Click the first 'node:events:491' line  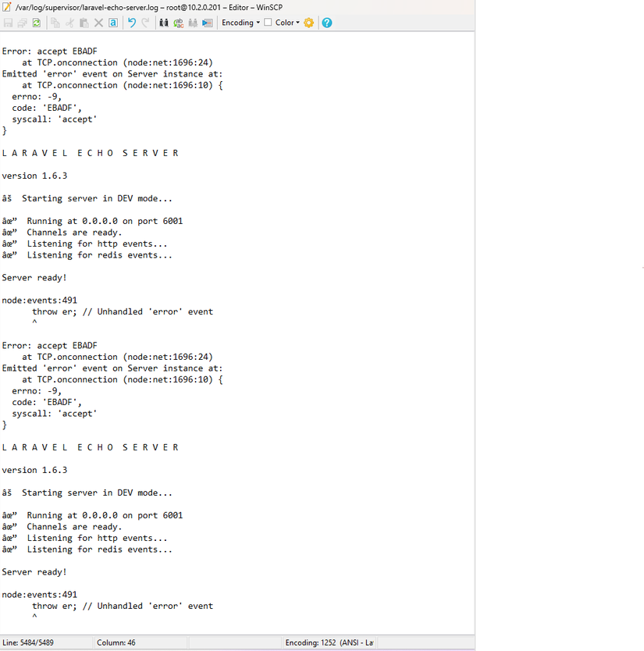click(40, 301)
